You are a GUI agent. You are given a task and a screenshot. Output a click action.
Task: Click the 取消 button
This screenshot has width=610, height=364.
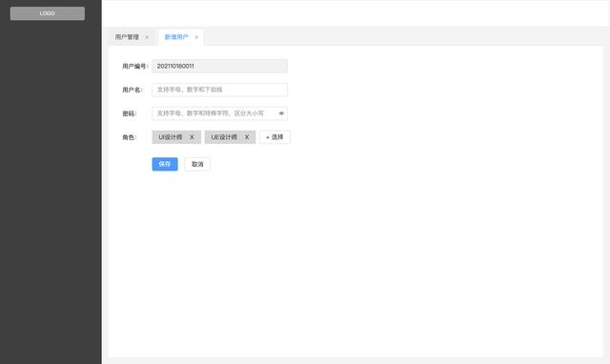197,164
